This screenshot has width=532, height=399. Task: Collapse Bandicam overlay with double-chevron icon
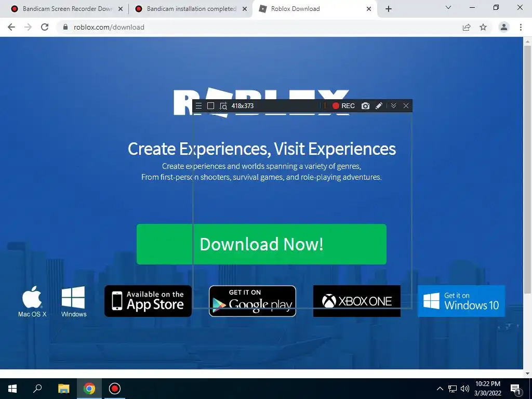[x=394, y=106]
